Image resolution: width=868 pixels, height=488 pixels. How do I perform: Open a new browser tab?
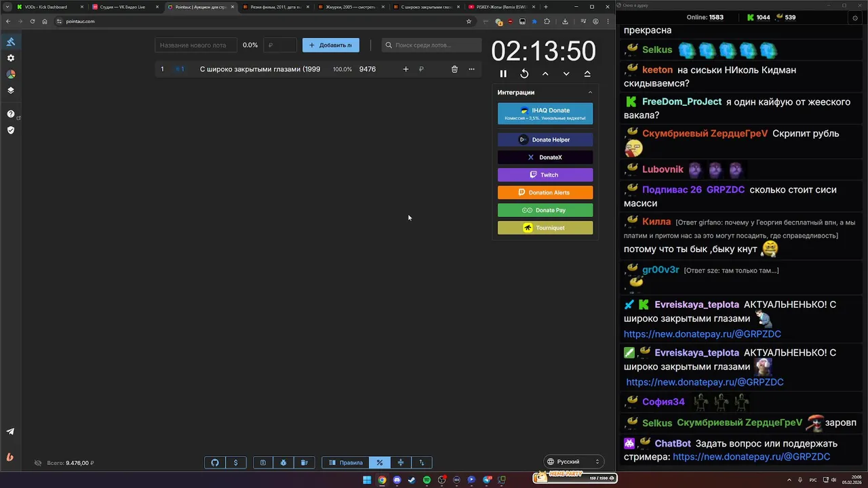[546, 7]
